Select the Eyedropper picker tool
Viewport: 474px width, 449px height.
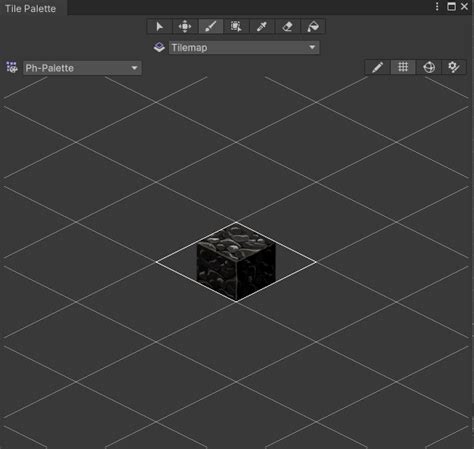[x=262, y=26]
